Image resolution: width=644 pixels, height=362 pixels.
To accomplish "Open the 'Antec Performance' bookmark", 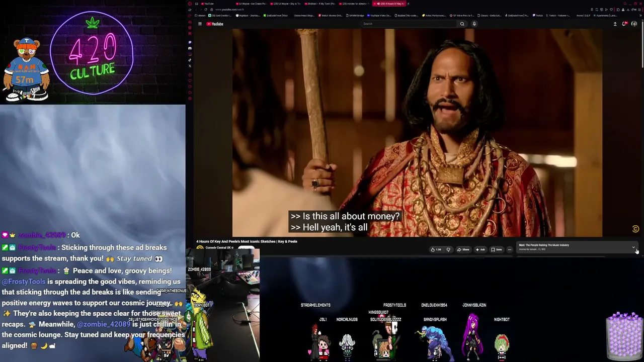I will [434, 16].
